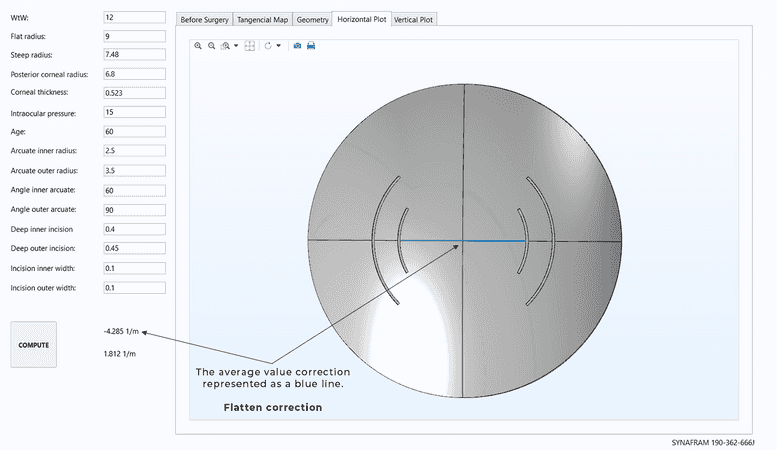This screenshot has height=450, width=777.
Task: Edit the Corneal thickness value
Action: (134, 93)
